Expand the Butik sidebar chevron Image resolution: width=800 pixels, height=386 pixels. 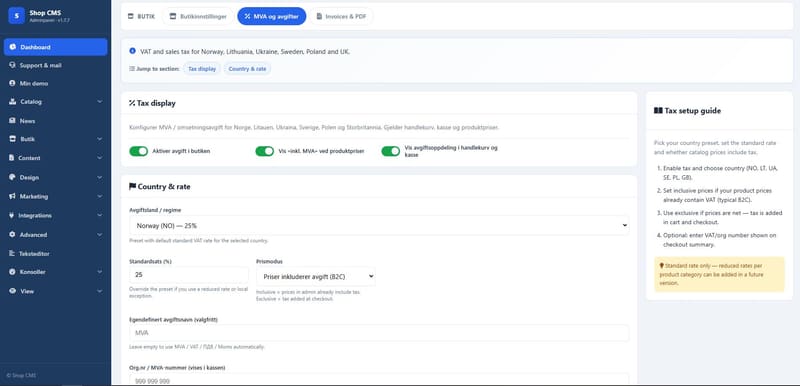point(99,139)
